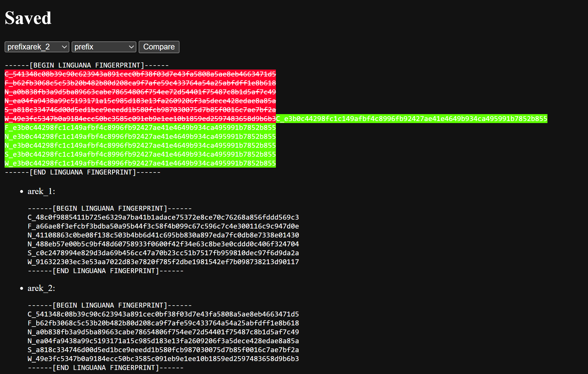588x374 pixels.
Task: Click arek_2 hash line starting N_ea04fa
Action: (163, 341)
